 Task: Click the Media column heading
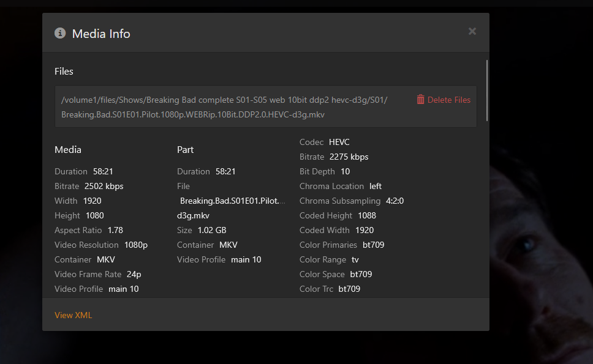[x=68, y=149]
